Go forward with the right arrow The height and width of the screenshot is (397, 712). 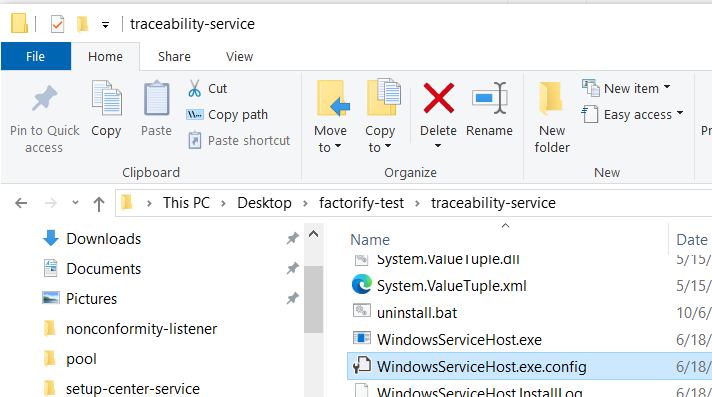(x=50, y=203)
